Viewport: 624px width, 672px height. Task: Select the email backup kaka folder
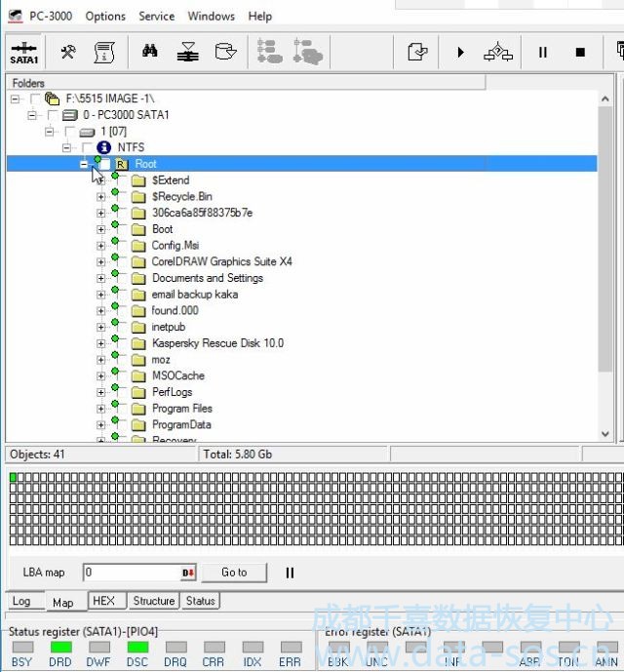click(194, 295)
